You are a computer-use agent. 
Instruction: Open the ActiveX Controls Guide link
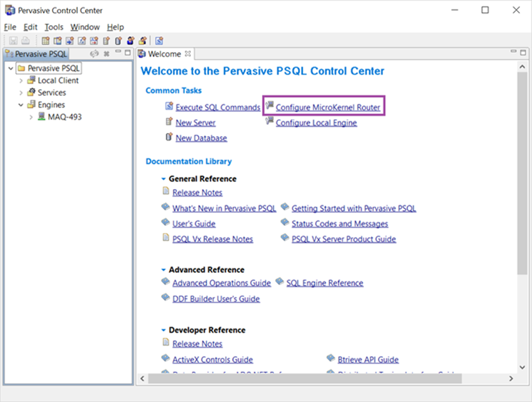(x=213, y=360)
